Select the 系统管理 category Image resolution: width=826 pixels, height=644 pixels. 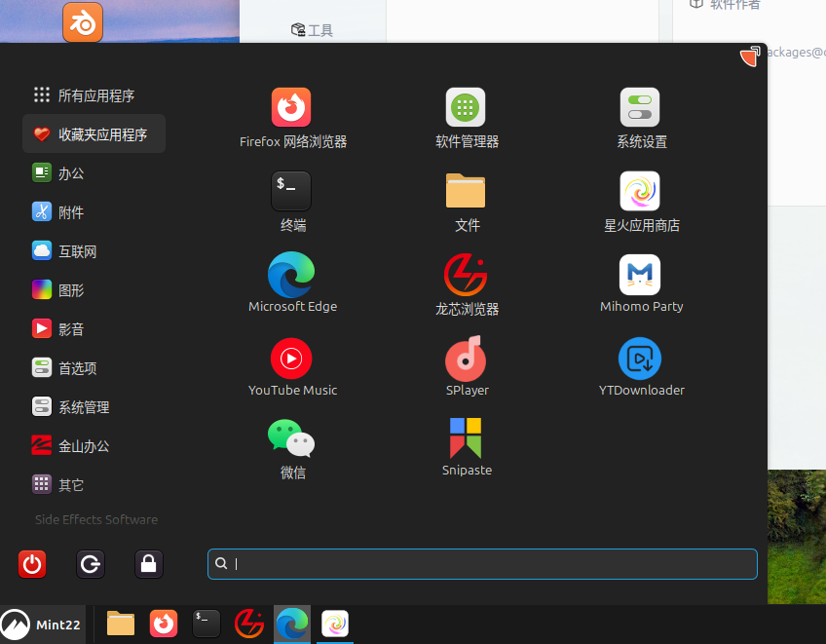(x=94, y=407)
